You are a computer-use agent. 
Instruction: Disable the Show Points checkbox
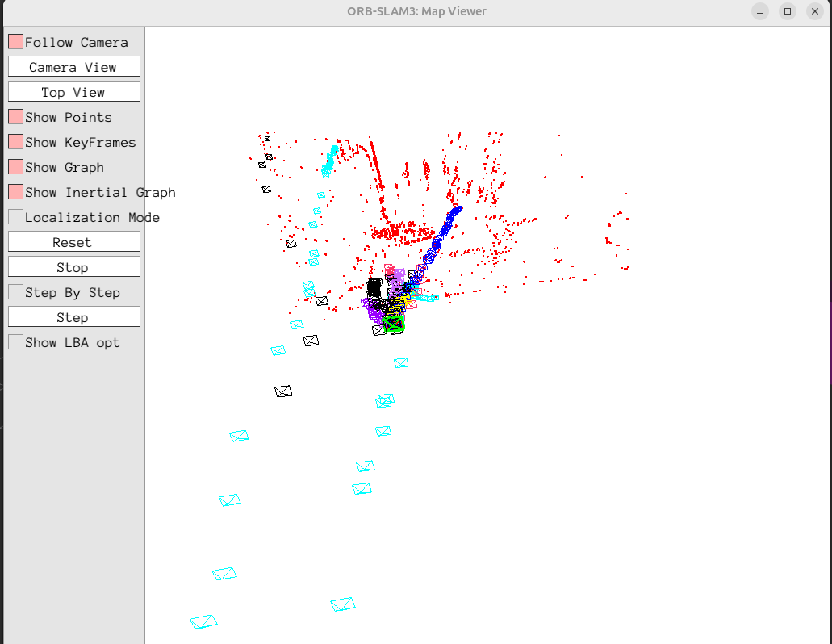[x=16, y=117]
